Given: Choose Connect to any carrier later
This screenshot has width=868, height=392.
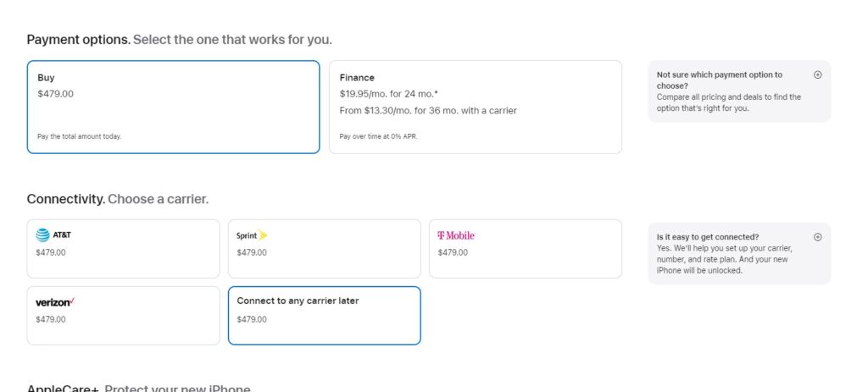Looking at the screenshot, I should tap(324, 315).
